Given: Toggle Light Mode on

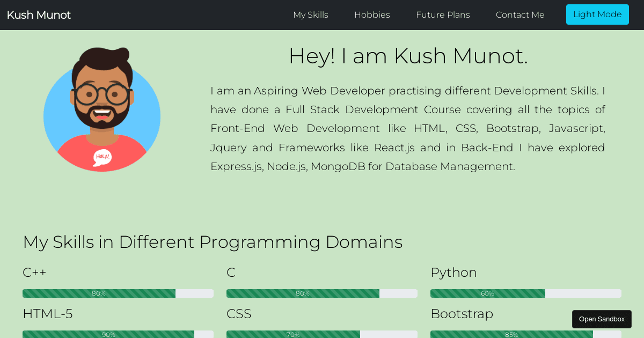Looking at the screenshot, I should pyautogui.click(x=597, y=14).
